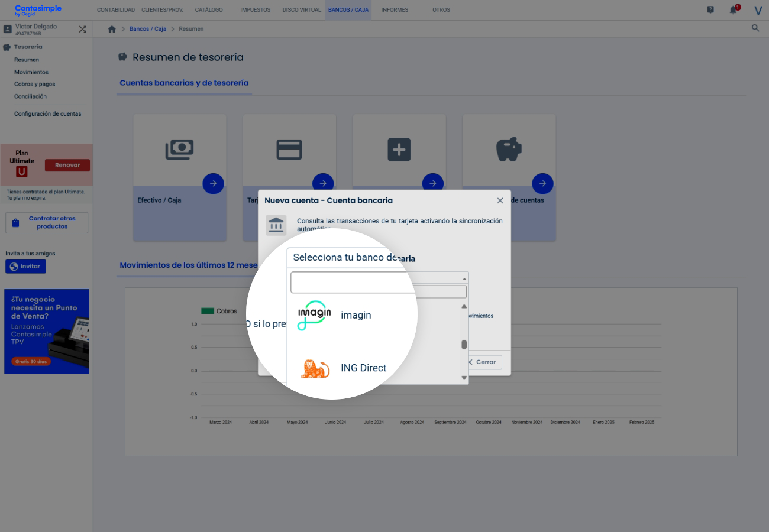Open the V user avatar menu
Image resolution: width=769 pixels, height=532 pixels.
click(x=758, y=10)
